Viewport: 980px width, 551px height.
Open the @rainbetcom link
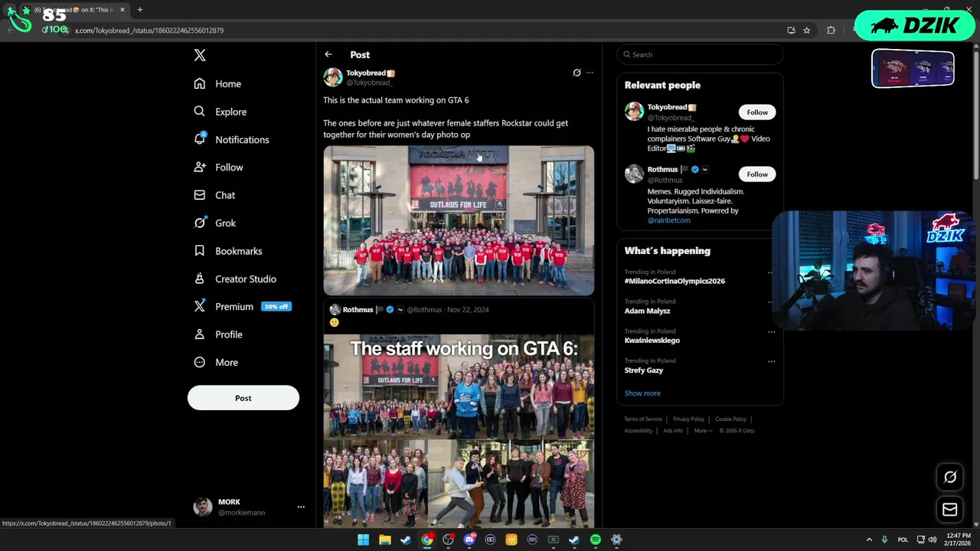pyautogui.click(x=669, y=220)
